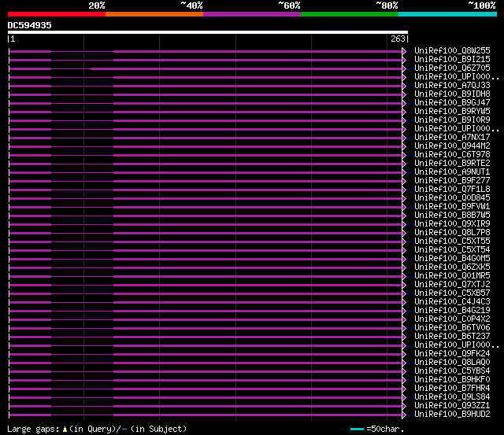
Task: Open hit UniRef100_B9GJ47
Action: click(452, 103)
